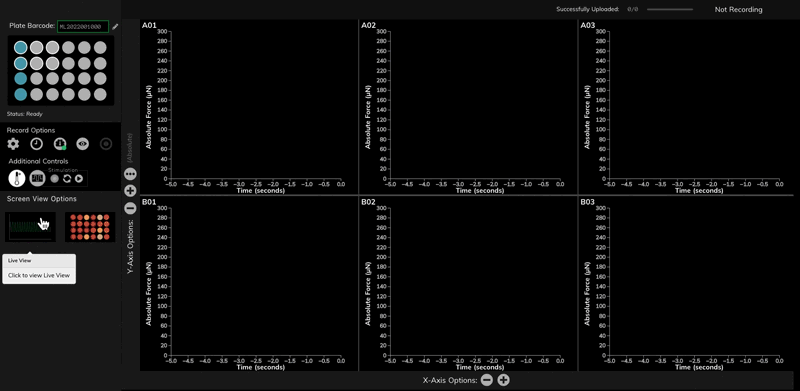This screenshot has height=391, width=800.
Task: Open Y-axis more options ellipsis button
Action: [130, 174]
